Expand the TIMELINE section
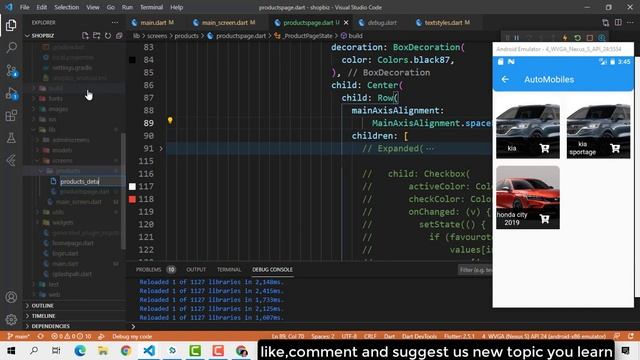Image resolution: width=640 pixels, height=360 pixels. [43, 316]
